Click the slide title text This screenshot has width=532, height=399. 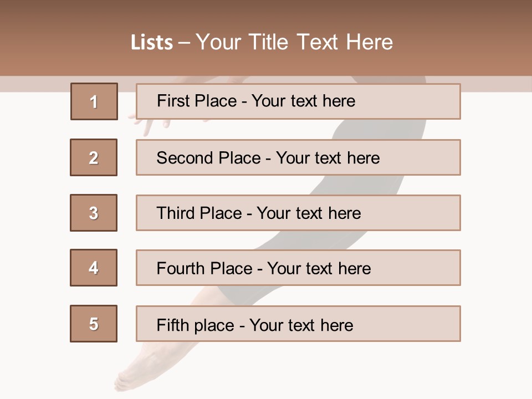point(262,42)
